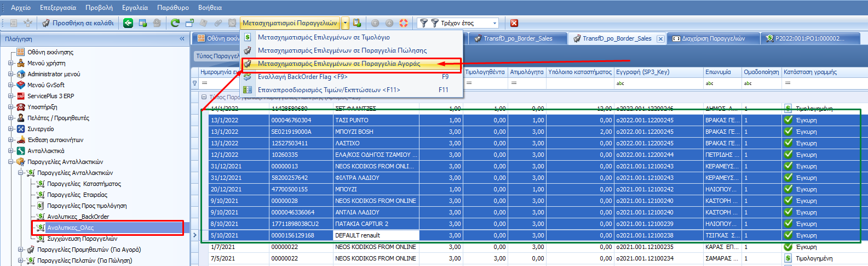The width and height of the screenshot is (868, 266).
Task: Expand the Μενού χρήστη tree node
Action: point(10,63)
